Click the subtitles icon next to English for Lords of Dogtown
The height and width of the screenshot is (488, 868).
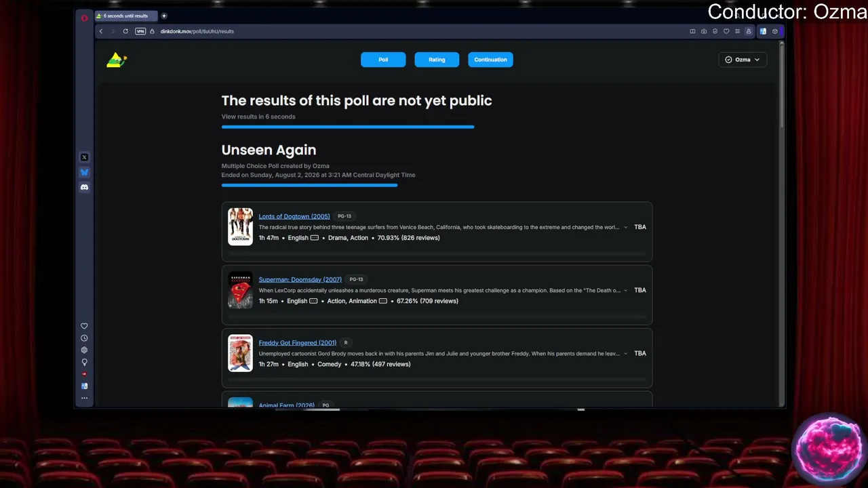[x=314, y=238]
